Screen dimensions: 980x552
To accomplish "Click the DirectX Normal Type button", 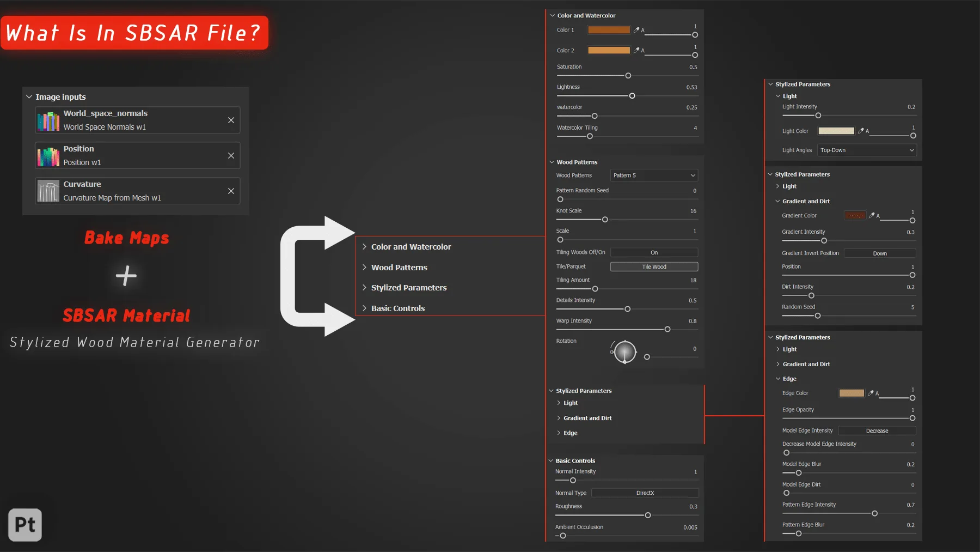I will coord(645,493).
